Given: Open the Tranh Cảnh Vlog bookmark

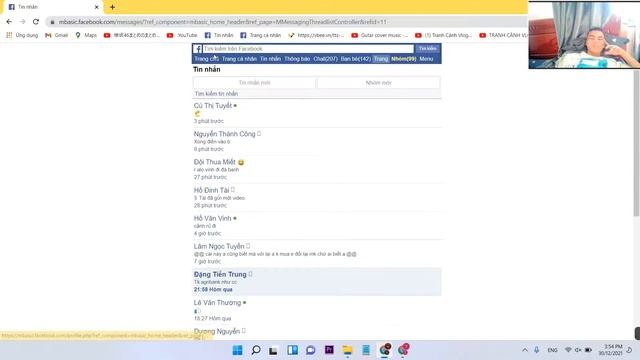Looking at the screenshot, I should [x=443, y=36].
